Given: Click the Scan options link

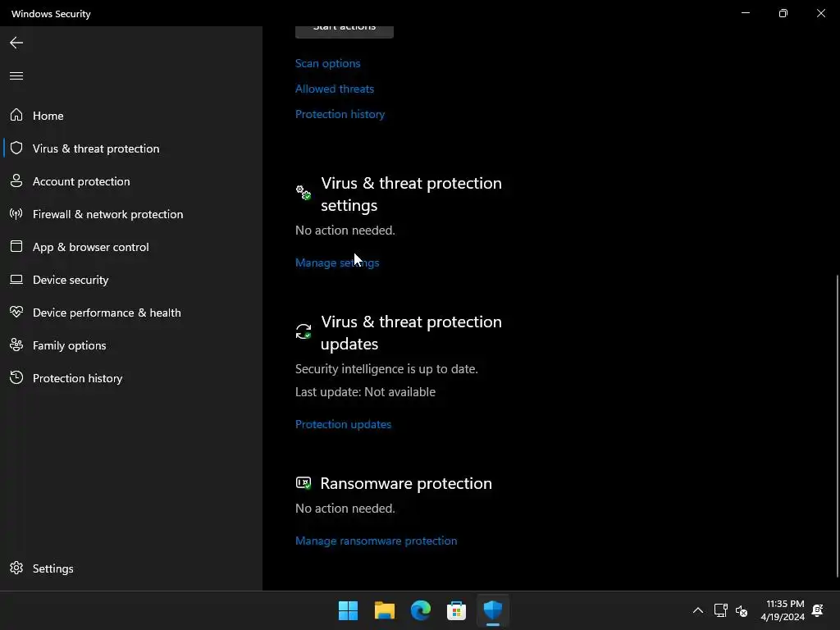Looking at the screenshot, I should pyautogui.click(x=328, y=63).
